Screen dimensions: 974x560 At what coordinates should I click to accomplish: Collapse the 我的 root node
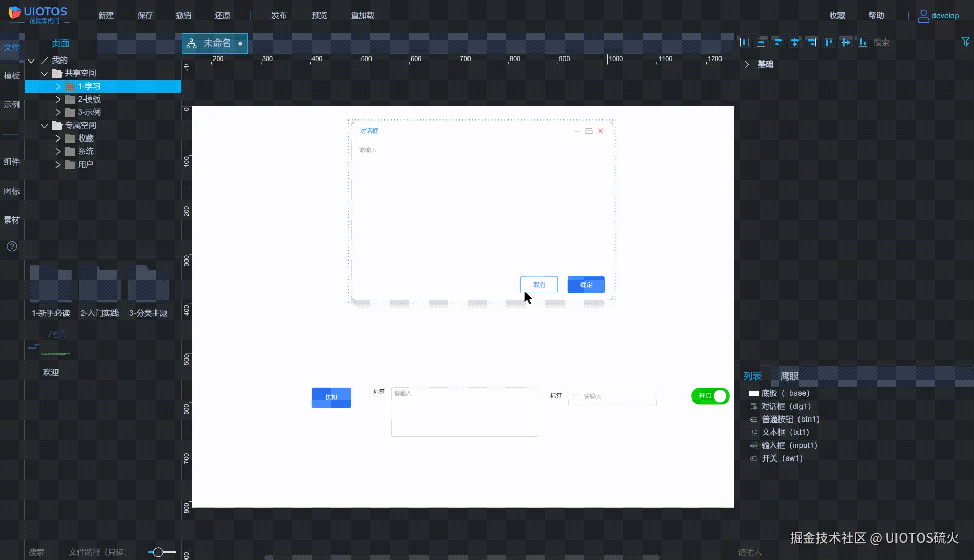coord(31,61)
